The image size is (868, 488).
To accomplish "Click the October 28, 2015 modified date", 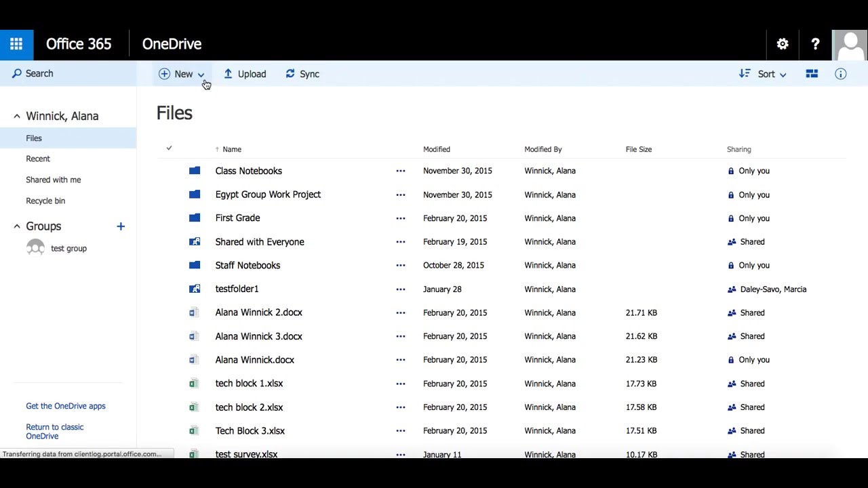I will click(x=454, y=266).
